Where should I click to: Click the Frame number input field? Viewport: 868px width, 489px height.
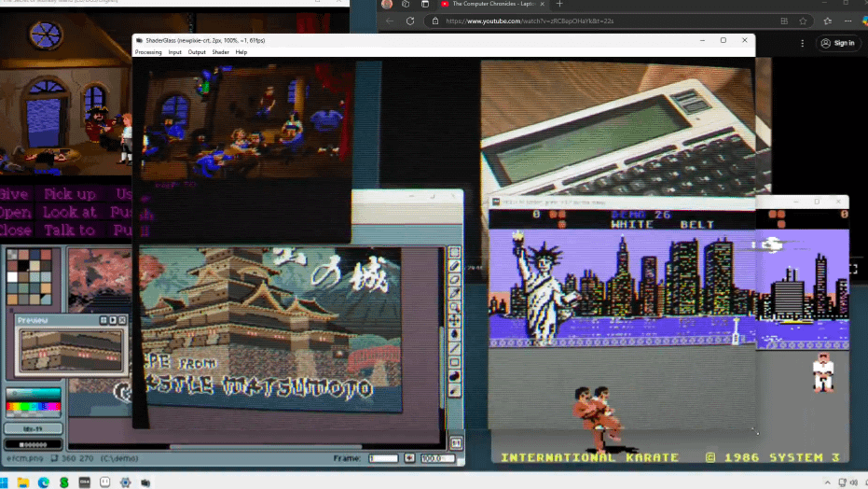(x=383, y=459)
